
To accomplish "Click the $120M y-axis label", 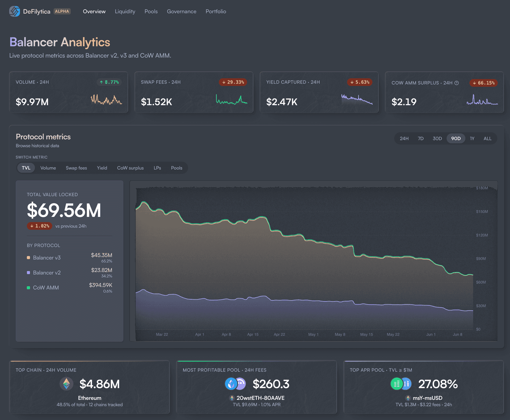I will click(482, 235).
